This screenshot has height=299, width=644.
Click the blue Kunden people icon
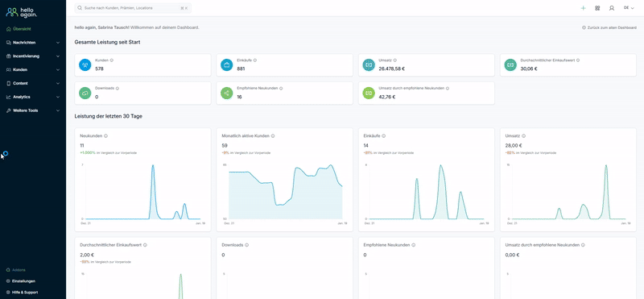click(85, 65)
